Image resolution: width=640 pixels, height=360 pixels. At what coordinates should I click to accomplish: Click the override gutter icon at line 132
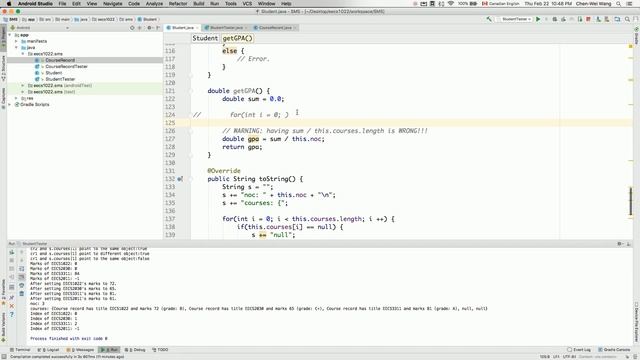click(x=180, y=179)
